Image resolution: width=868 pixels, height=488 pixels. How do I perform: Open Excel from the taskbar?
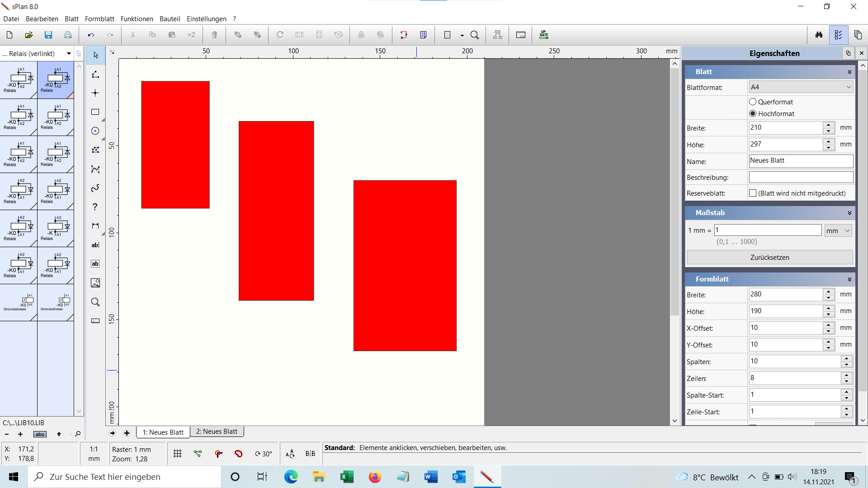click(347, 477)
